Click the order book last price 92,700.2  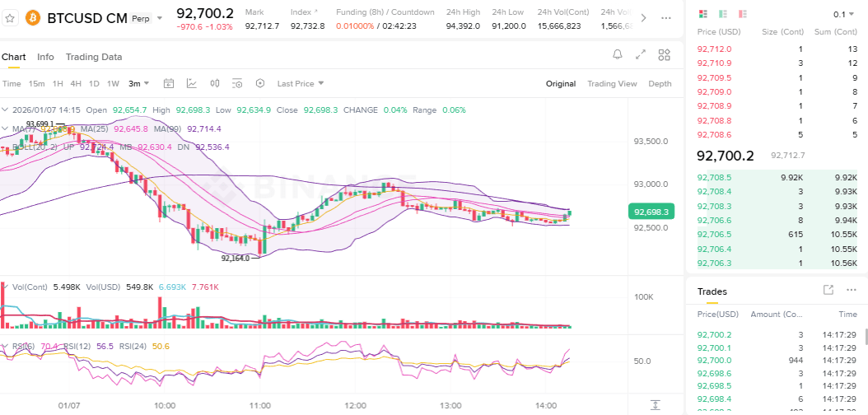point(726,156)
